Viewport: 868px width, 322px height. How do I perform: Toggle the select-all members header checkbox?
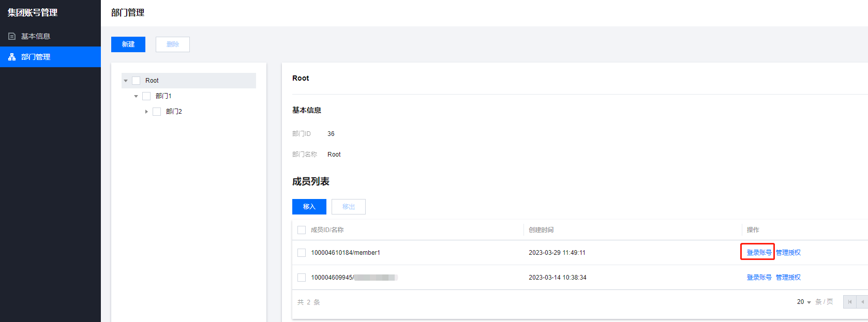(x=302, y=230)
